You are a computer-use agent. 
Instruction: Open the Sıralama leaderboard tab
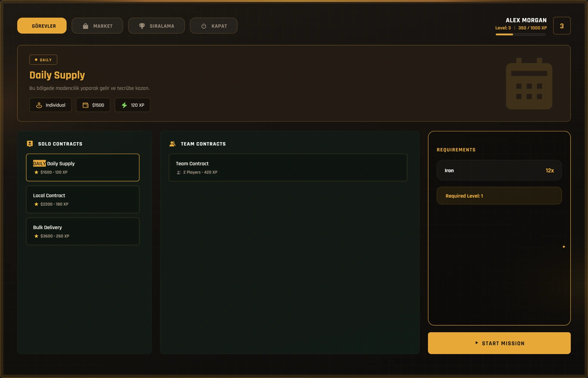pos(157,26)
